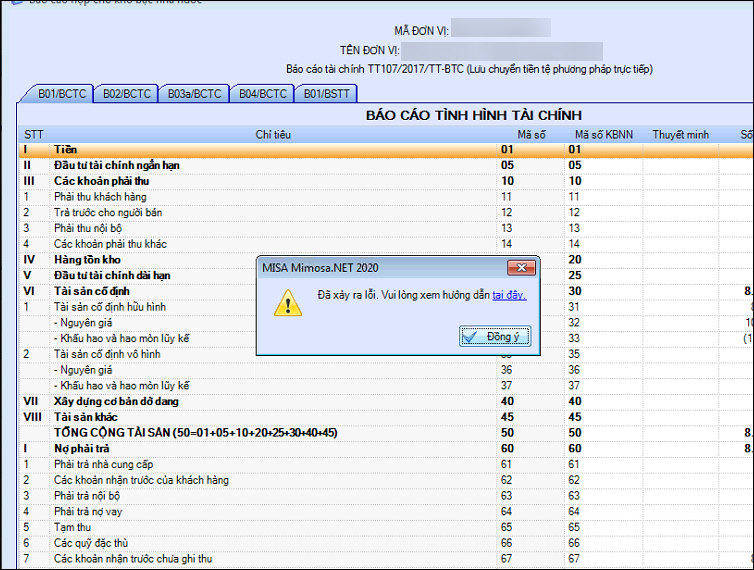Click the Xây dựng cơ bản dở dang row
The width and height of the screenshot is (754, 570).
point(270,400)
